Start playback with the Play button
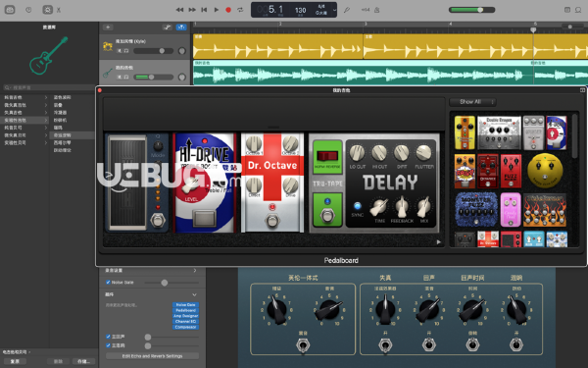Viewport: 588px width, 368px height. [x=216, y=10]
